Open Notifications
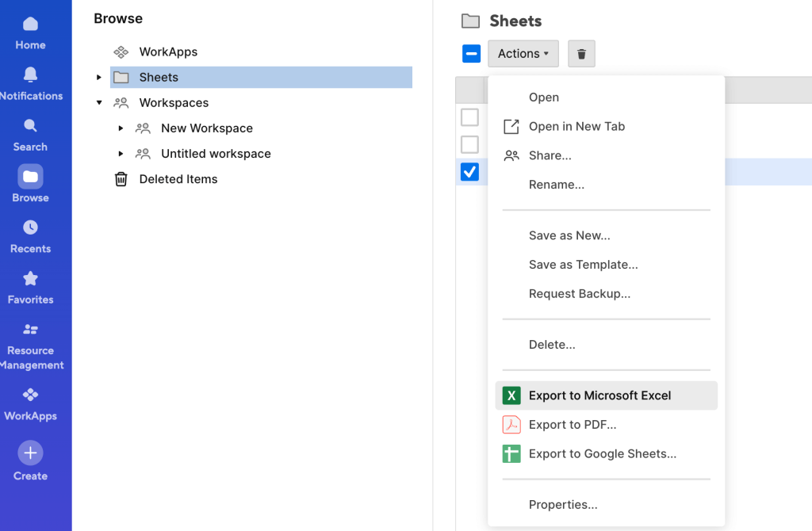The width and height of the screenshot is (812, 531). point(30,86)
